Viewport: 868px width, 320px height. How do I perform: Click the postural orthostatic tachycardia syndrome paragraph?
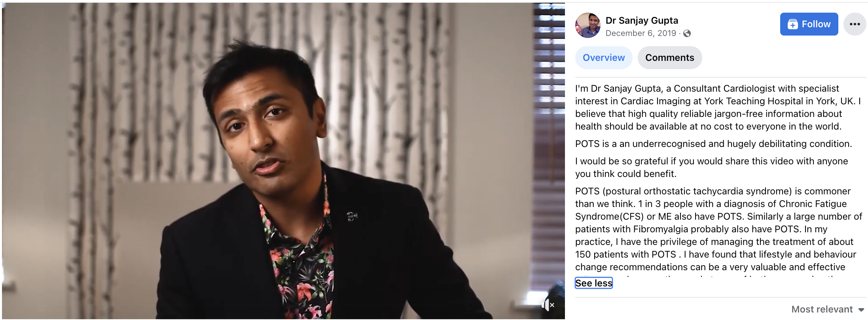718,229
